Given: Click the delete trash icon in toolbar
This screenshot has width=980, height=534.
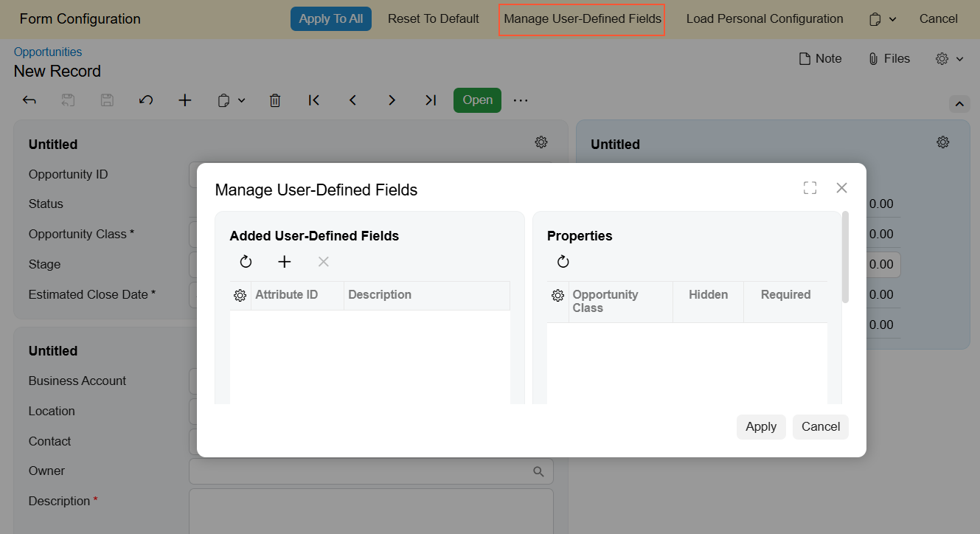Looking at the screenshot, I should 275,100.
